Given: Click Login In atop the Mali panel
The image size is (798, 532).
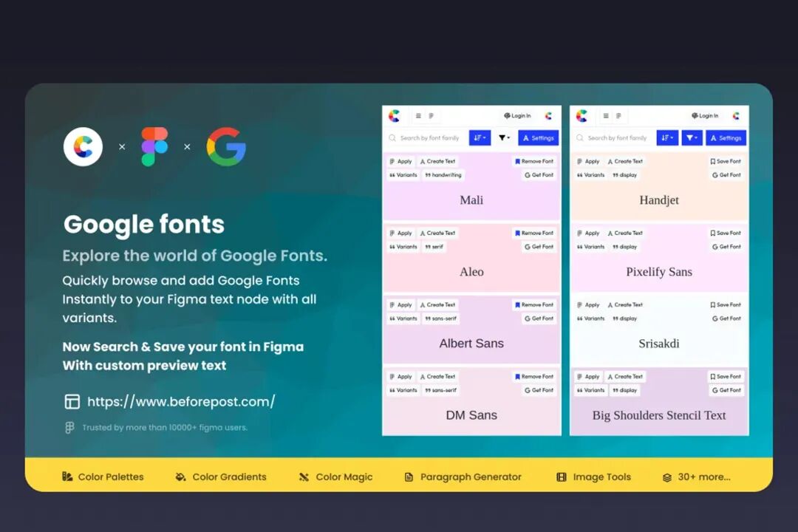Looking at the screenshot, I should [517, 116].
